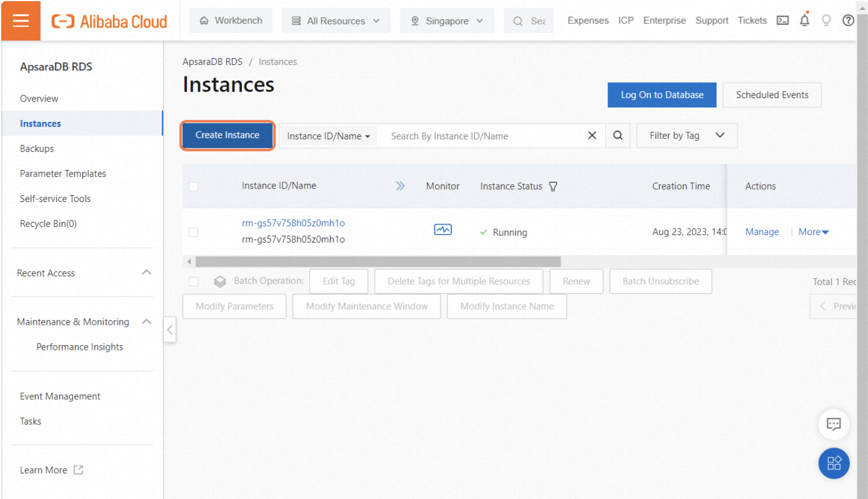Open the Singapore region dropdown
Image resolution: width=868 pixels, height=499 pixels.
[447, 21]
